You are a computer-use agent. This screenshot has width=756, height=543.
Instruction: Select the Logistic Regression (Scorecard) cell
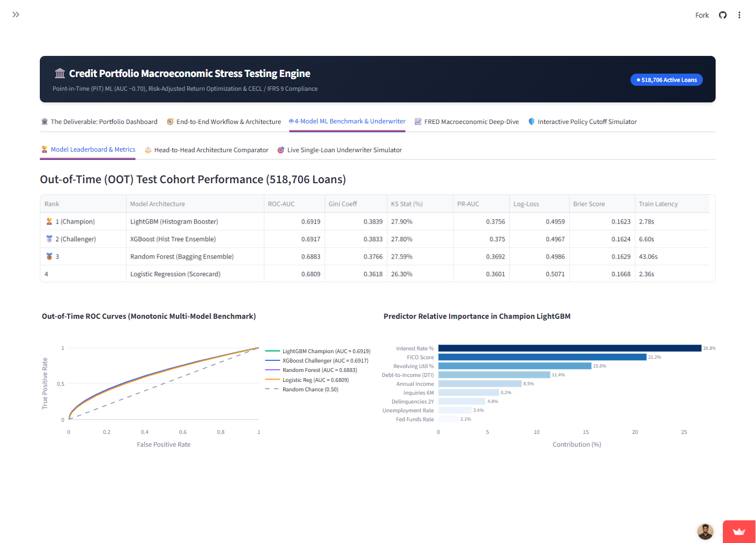click(195, 274)
